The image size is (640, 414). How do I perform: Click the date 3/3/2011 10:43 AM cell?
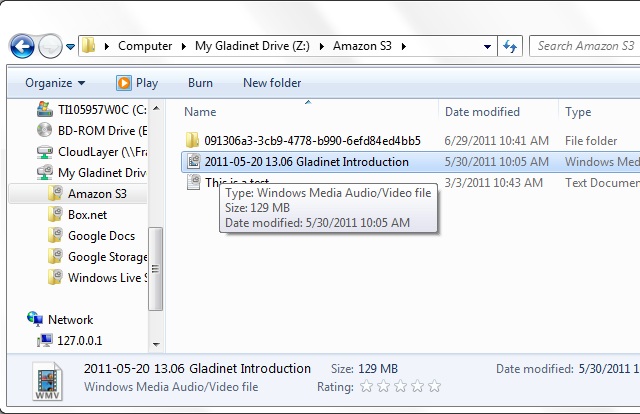493,183
